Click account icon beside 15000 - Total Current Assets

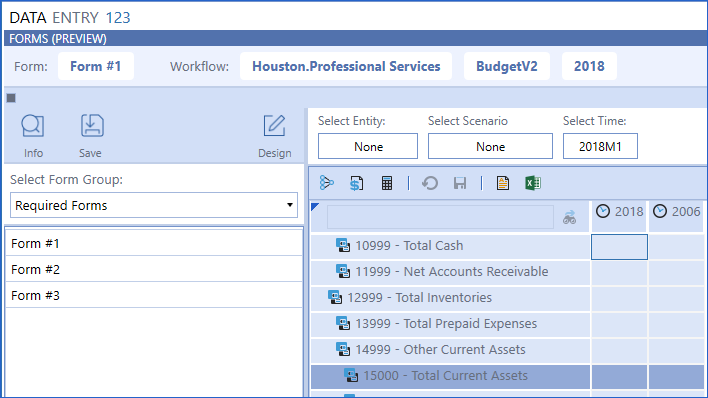click(351, 375)
